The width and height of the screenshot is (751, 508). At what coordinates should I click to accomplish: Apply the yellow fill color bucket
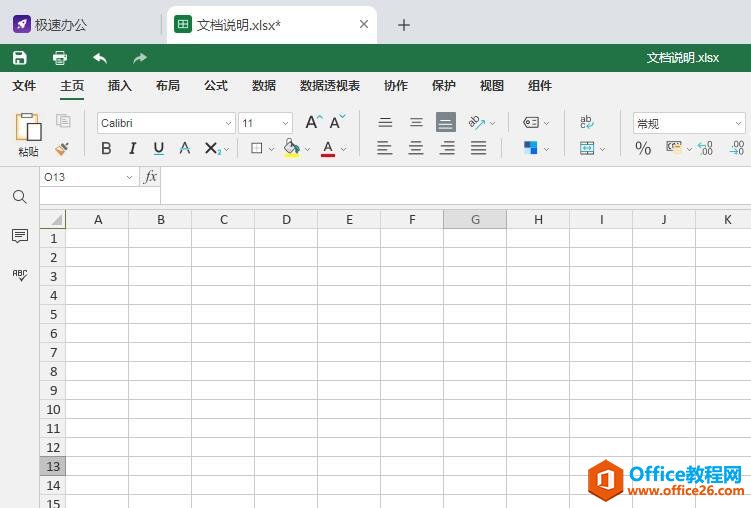click(292, 148)
